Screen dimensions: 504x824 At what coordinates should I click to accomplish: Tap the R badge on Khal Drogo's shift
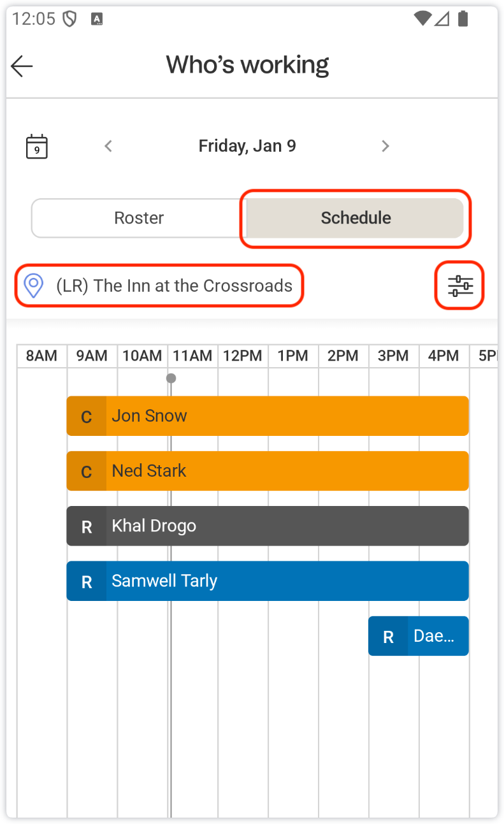coord(87,526)
